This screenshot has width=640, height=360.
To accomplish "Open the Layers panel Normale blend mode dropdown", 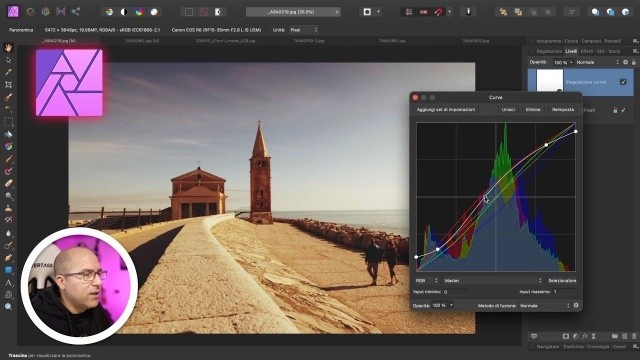I will coord(598,62).
